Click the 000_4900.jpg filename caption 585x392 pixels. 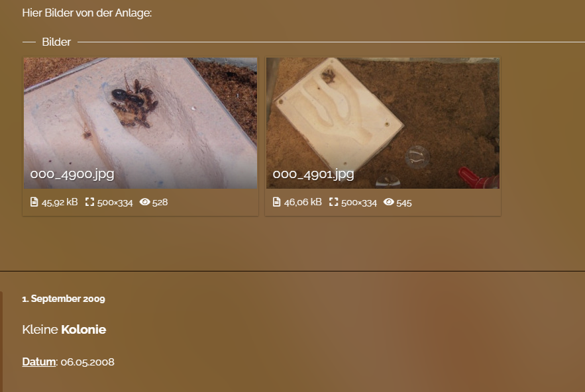coord(72,174)
